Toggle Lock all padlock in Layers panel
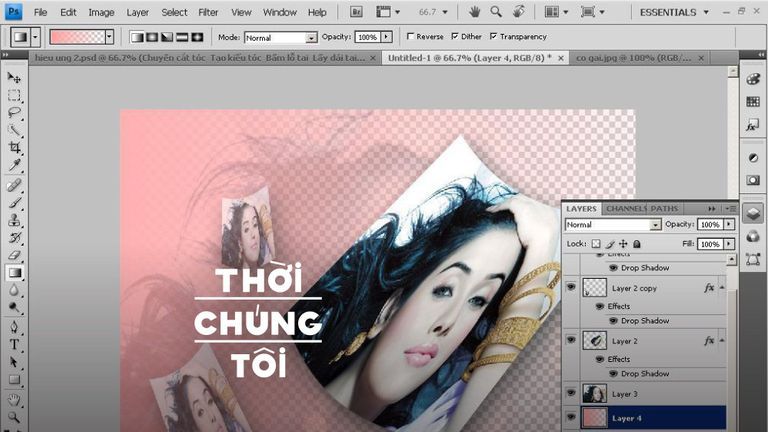The image size is (768, 432). tap(637, 244)
